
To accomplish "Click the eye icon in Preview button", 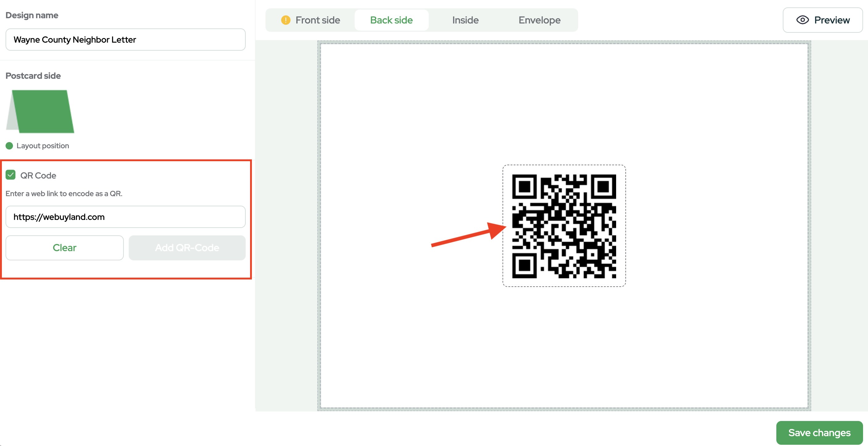I will 802,20.
